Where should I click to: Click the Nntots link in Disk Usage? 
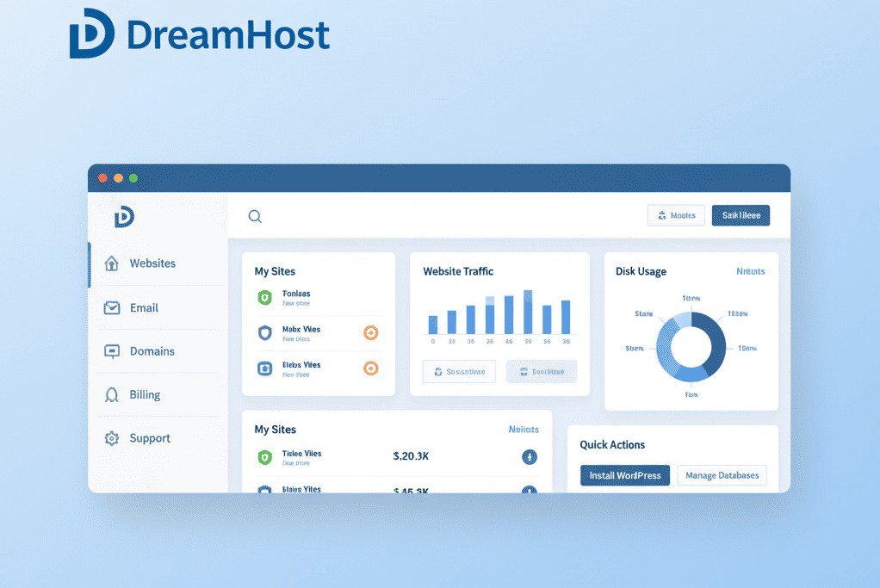750,271
